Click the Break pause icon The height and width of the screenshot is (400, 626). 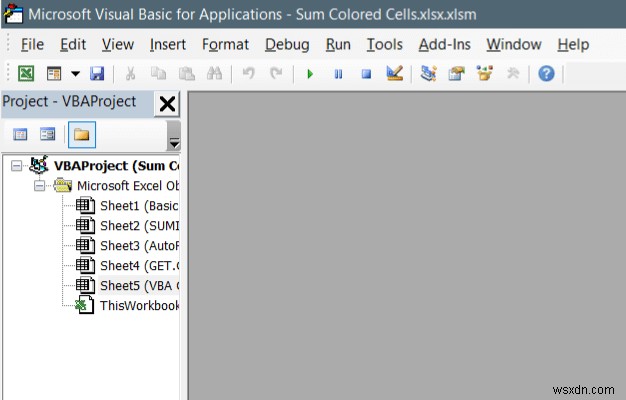pos(338,74)
